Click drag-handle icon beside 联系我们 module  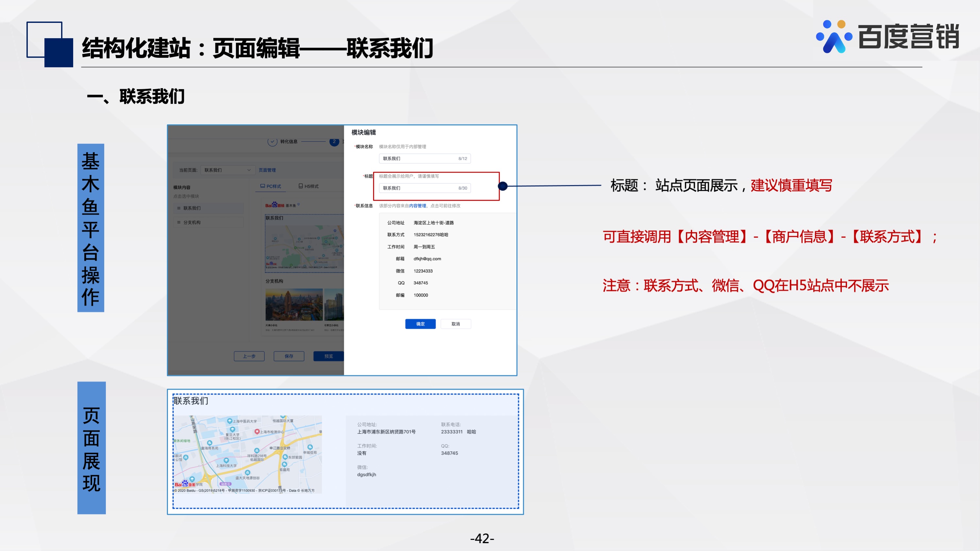point(179,208)
